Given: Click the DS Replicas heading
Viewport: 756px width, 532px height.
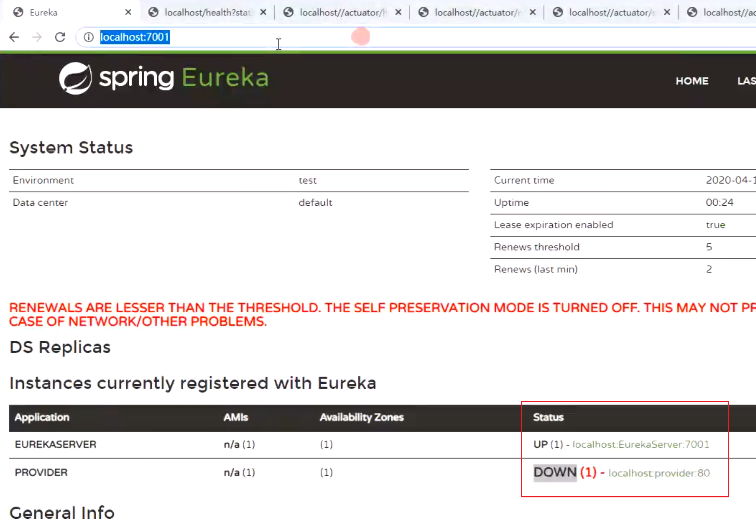Looking at the screenshot, I should [60, 347].
